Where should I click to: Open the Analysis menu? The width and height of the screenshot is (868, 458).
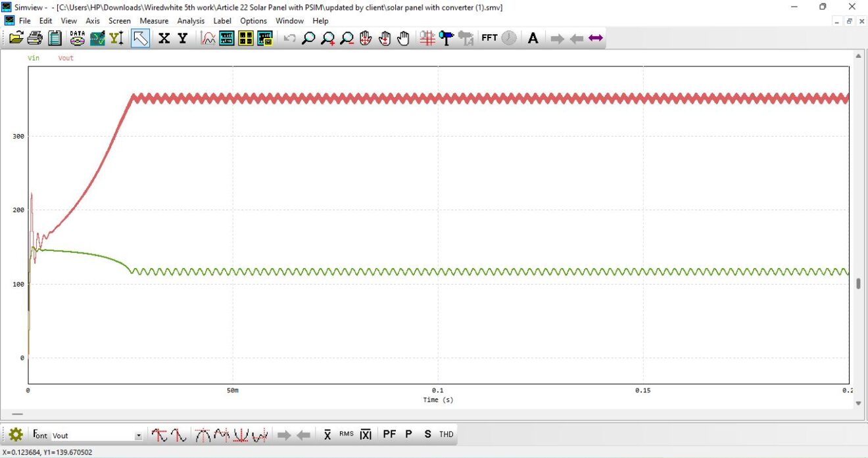(x=191, y=20)
